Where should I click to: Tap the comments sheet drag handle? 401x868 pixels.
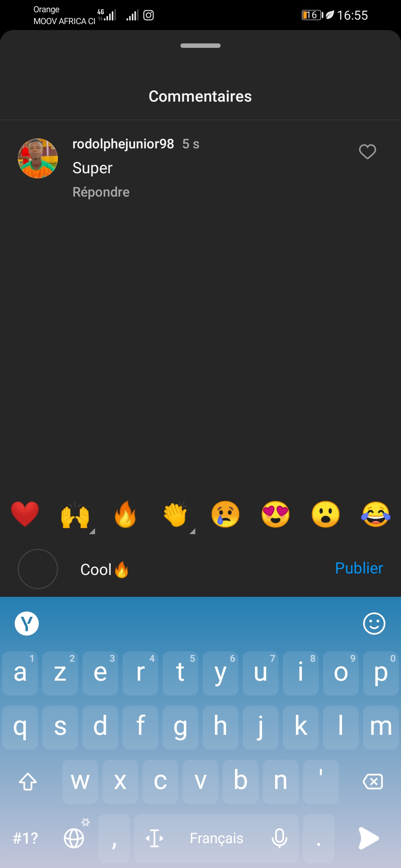coord(200,46)
